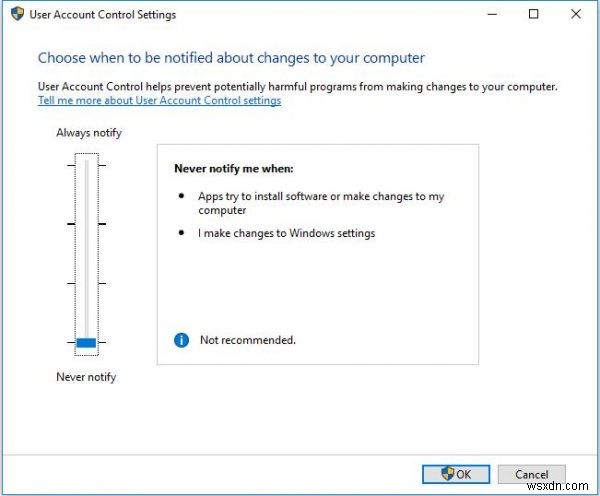The image size is (600, 496).
Task: Click the Choose when to be notified heading
Action: (x=231, y=58)
